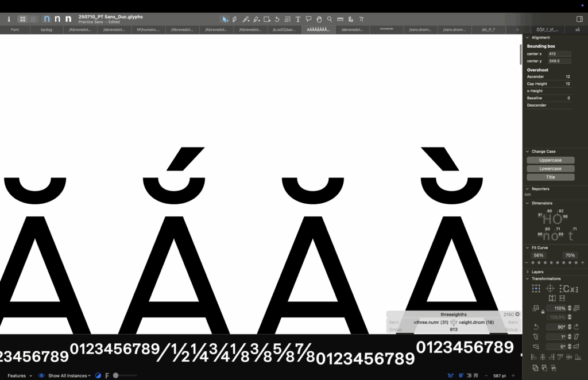Select the light weight 'n' master
Image resolution: width=588 pixels, height=380 pixels.
47,19
